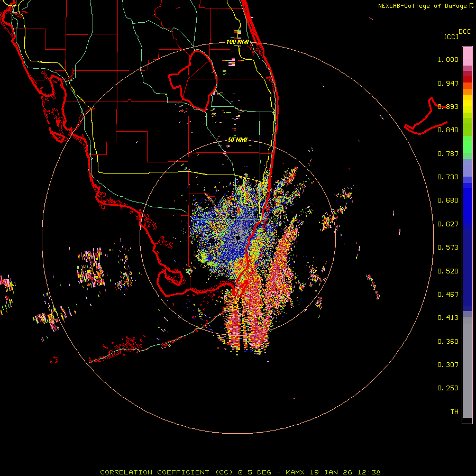Select the 0.520 scale value
Screen dimensions: 476x476
pos(448,271)
